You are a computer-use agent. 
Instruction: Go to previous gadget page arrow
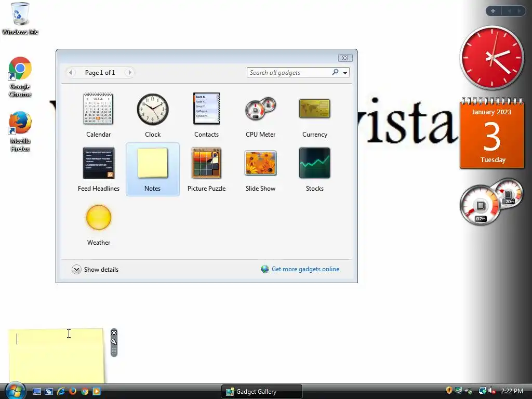[70, 73]
